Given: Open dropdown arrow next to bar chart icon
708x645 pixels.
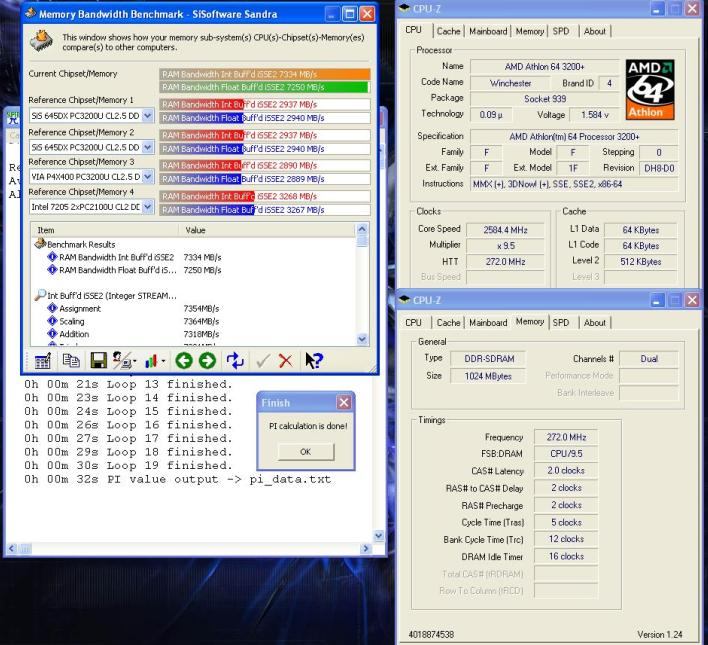Looking at the screenshot, I should click(x=163, y=361).
